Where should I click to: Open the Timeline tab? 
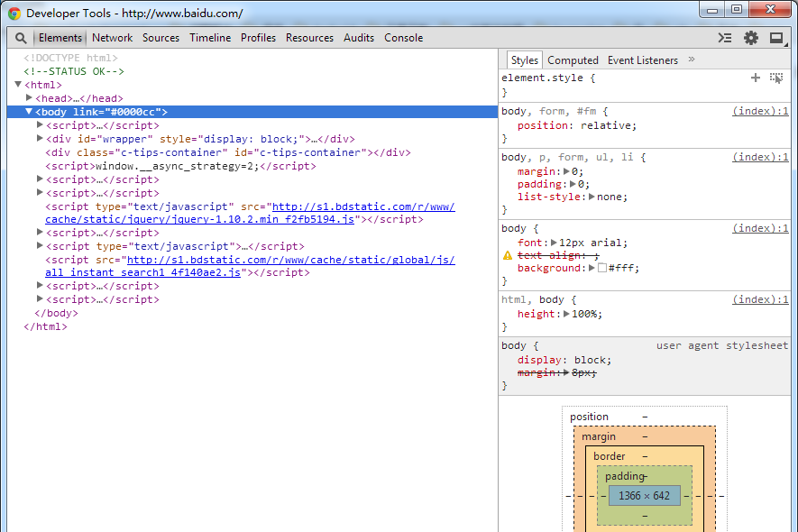coord(210,38)
